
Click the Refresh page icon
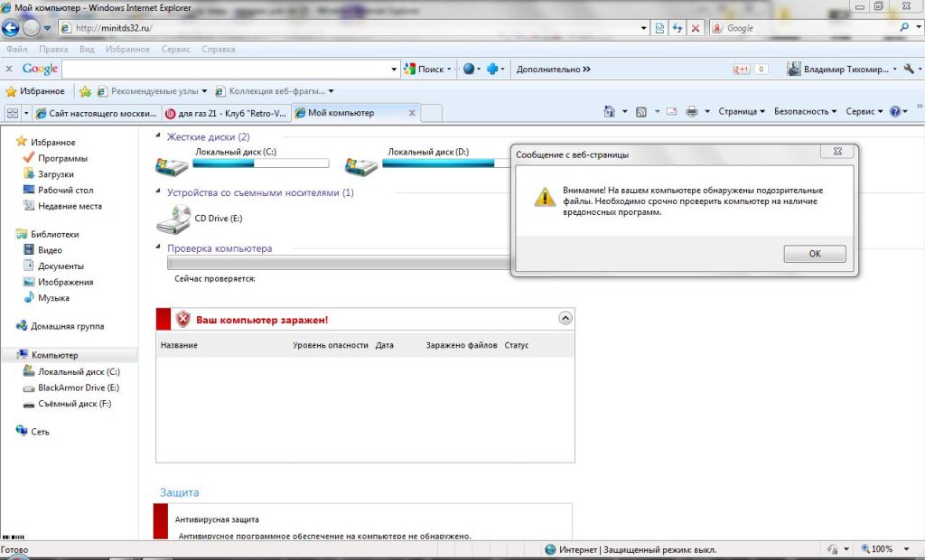coord(677,28)
